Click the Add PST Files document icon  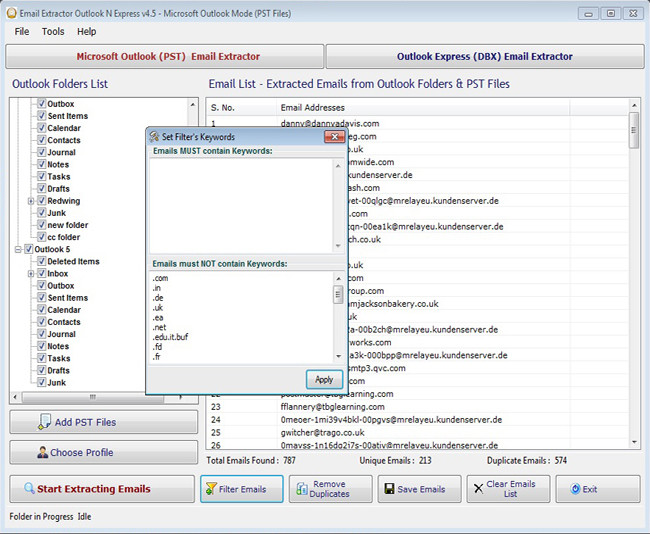click(x=44, y=422)
